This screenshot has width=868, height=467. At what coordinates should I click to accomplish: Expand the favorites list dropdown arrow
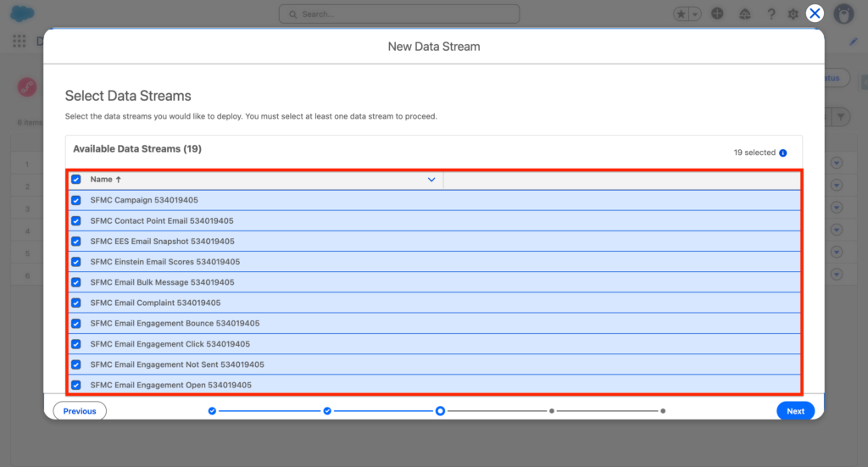[x=695, y=14]
